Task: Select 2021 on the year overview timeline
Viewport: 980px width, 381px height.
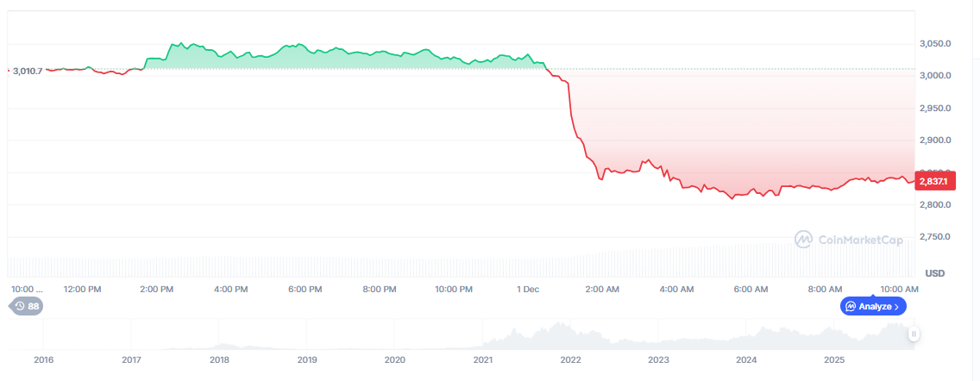Action: 483,359
